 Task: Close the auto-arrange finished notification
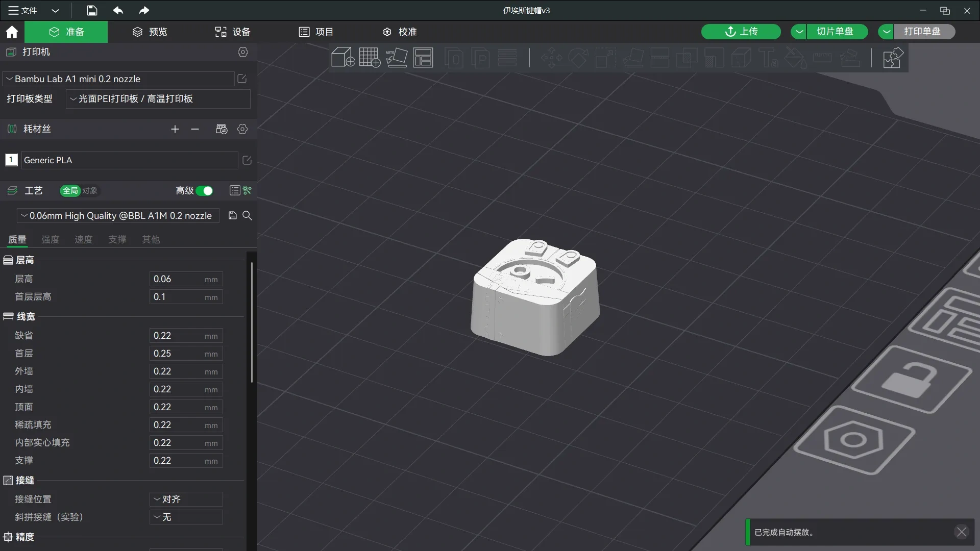(x=962, y=532)
